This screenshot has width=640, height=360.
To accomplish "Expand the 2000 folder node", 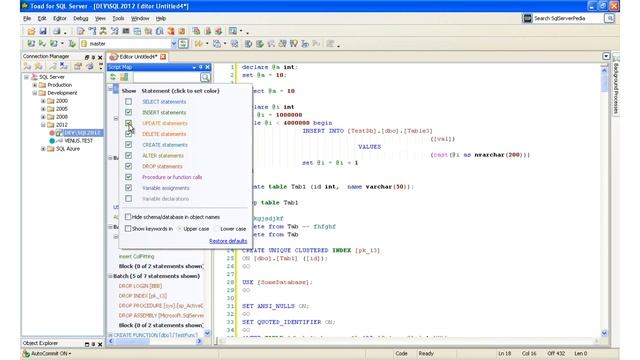I will point(43,101).
